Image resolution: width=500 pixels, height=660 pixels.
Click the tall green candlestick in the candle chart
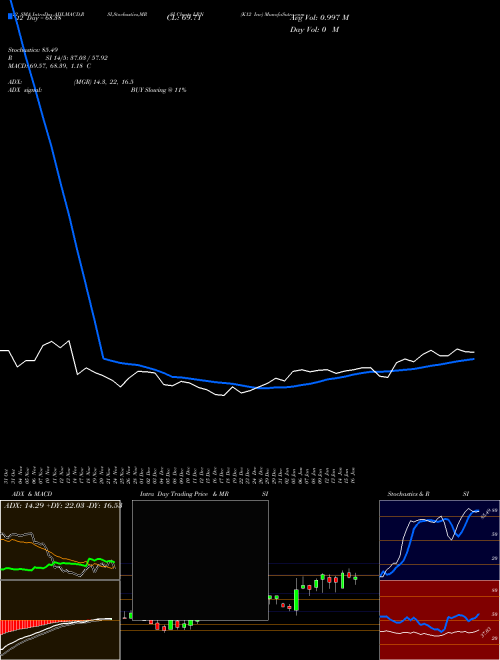pos(297,599)
